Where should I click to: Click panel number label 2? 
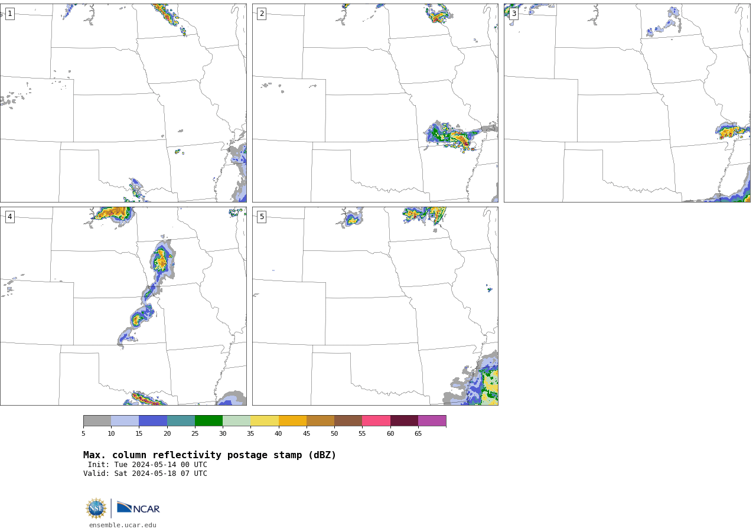[x=262, y=14]
